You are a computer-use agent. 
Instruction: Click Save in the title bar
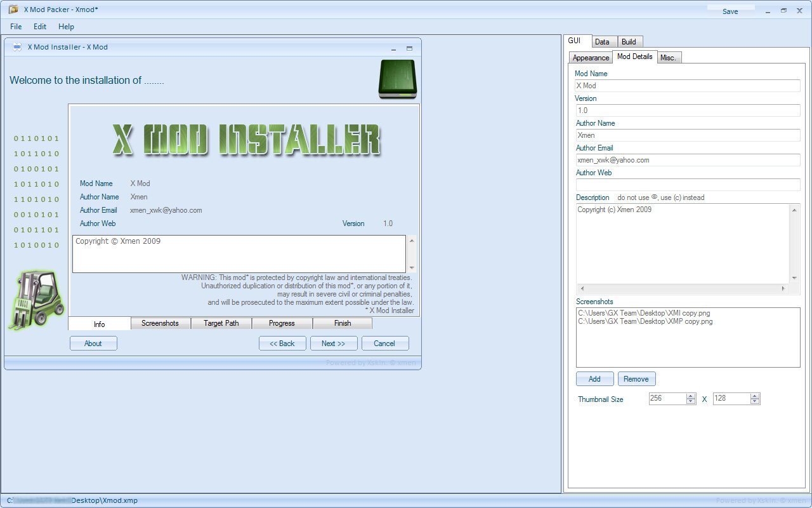pyautogui.click(x=730, y=11)
